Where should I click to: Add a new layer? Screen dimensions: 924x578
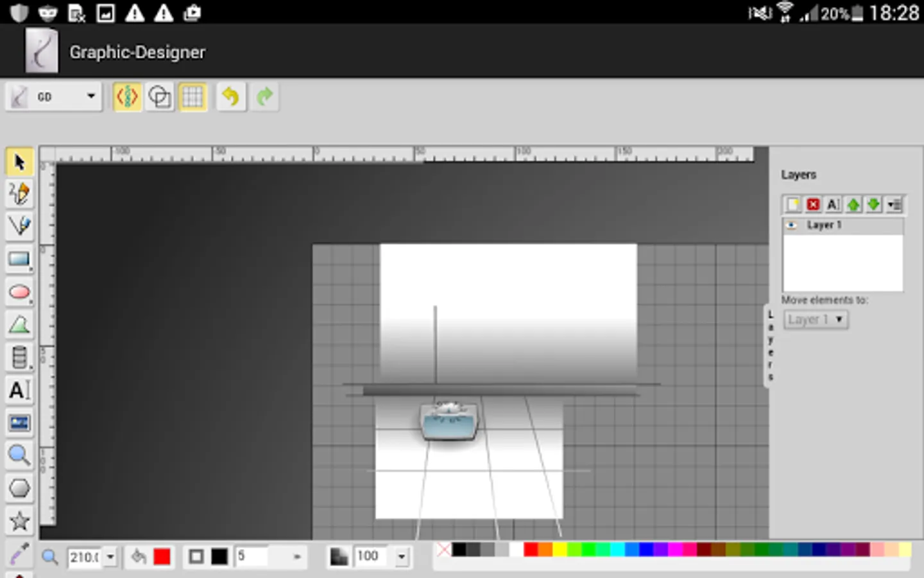point(793,204)
